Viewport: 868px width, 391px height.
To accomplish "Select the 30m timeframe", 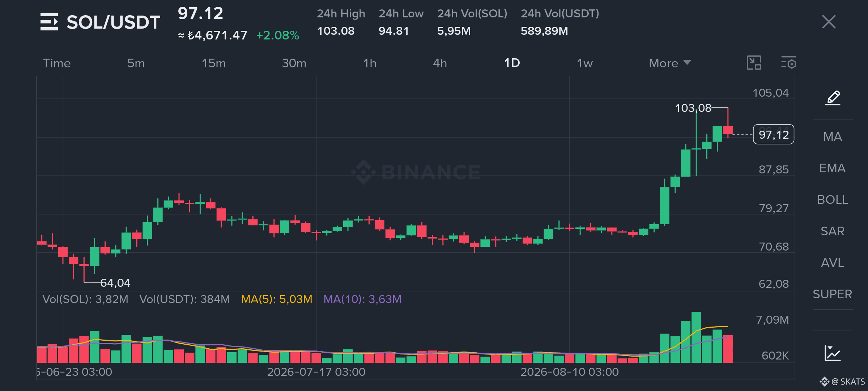I will [294, 63].
